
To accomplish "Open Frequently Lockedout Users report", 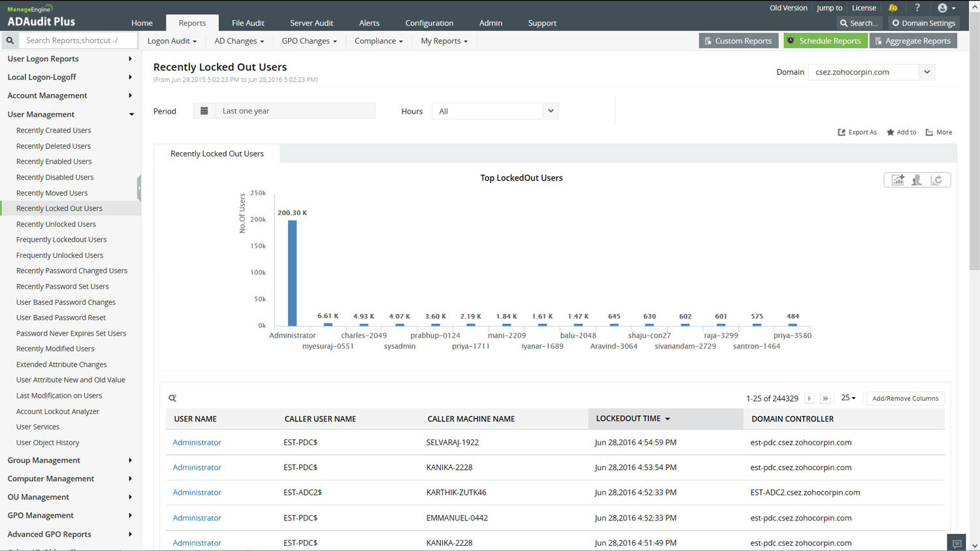I will pyautogui.click(x=61, y=240).
